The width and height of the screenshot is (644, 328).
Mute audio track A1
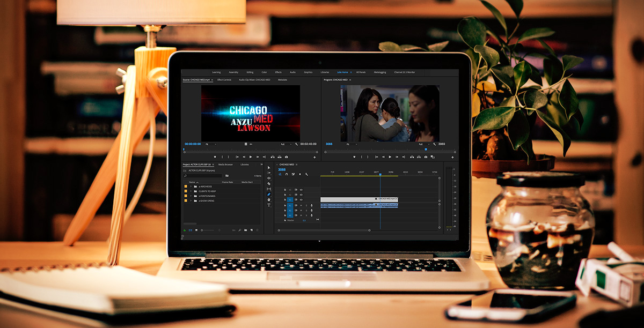(301, 205)
